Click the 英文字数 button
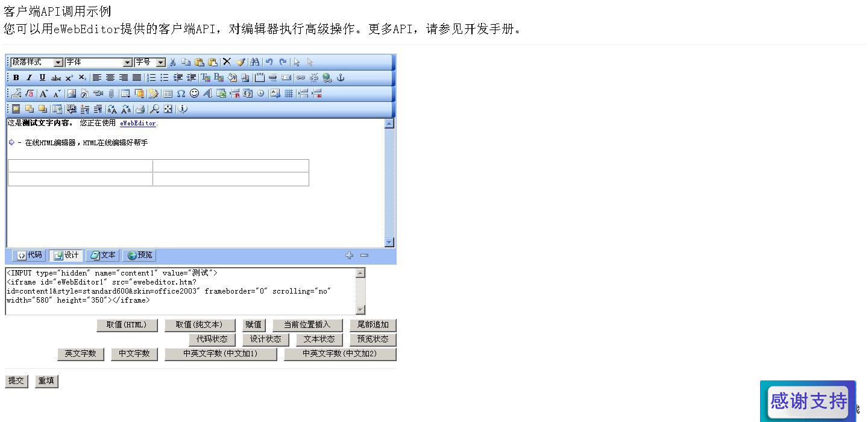Image resolution: width=868 pixels, height=422 pixels. [81, 354]
